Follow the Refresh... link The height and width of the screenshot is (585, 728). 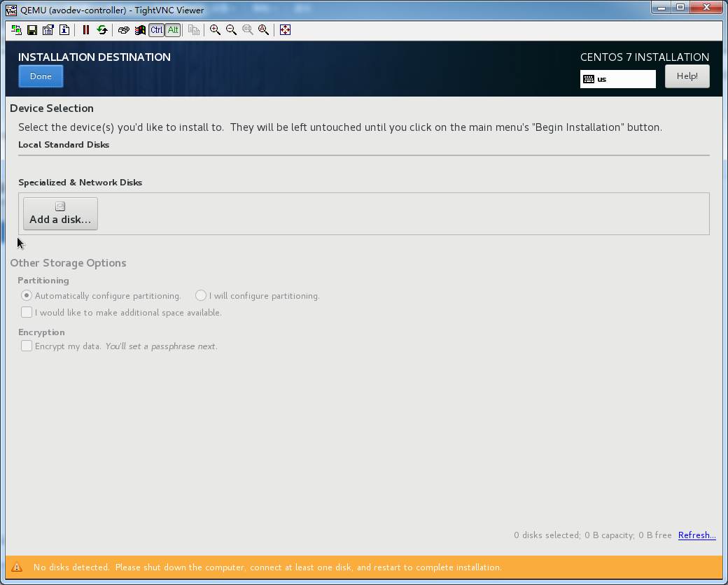coord(696,535)
